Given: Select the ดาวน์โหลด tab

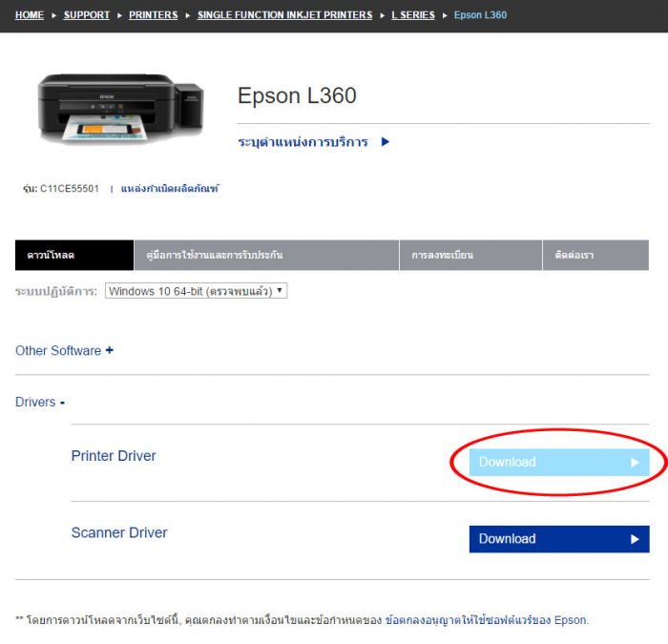Looking at the screenshot, I should pyautogui.click(x=74, y=255).
